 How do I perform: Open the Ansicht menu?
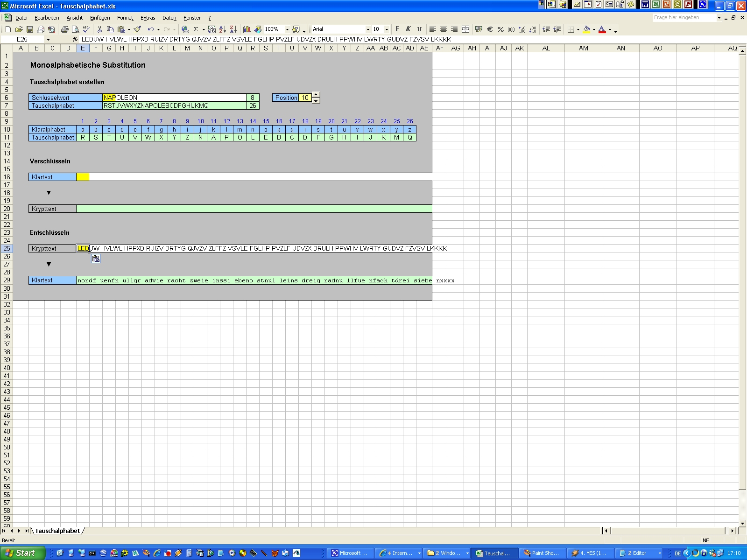click(x=74, y=18)
